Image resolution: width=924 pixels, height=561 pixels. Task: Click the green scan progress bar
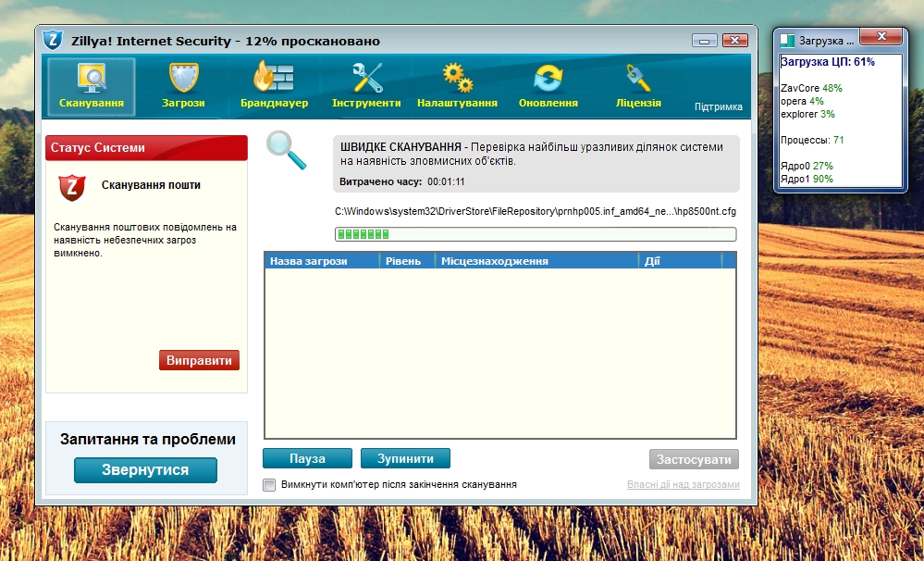point(535,234)
